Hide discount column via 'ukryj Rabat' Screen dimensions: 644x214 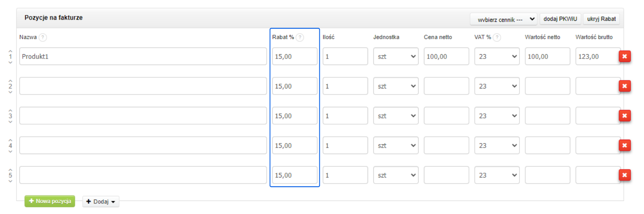click(601, 19)
